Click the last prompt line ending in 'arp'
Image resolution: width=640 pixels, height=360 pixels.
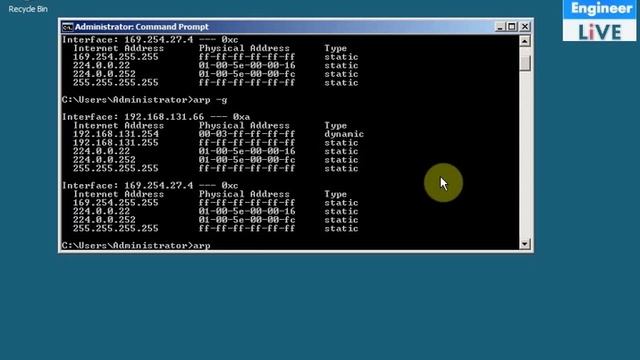(136, 245)
